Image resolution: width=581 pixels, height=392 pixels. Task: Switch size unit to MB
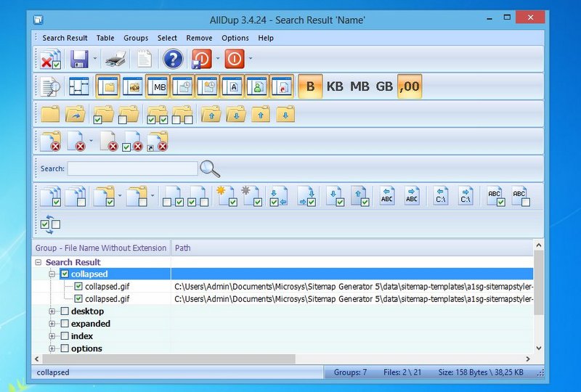[x=359, y=86]
